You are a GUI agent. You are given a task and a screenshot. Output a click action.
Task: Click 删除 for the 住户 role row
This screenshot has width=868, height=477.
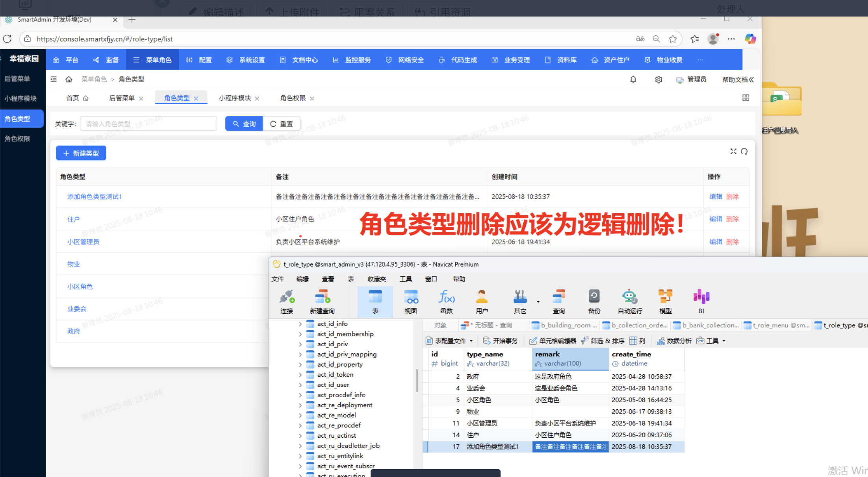(x=732, y=219)
